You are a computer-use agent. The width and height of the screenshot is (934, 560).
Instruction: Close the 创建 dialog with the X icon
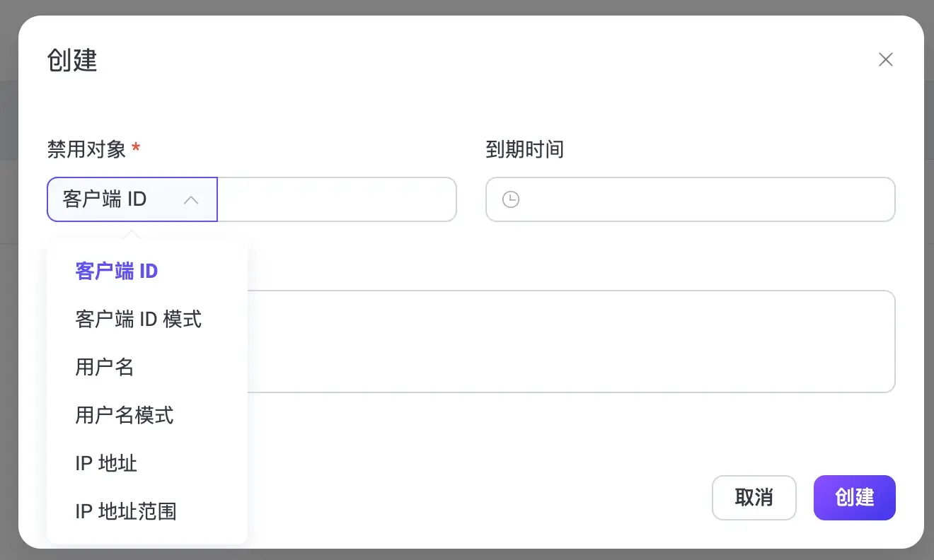(x=885, y=59)
